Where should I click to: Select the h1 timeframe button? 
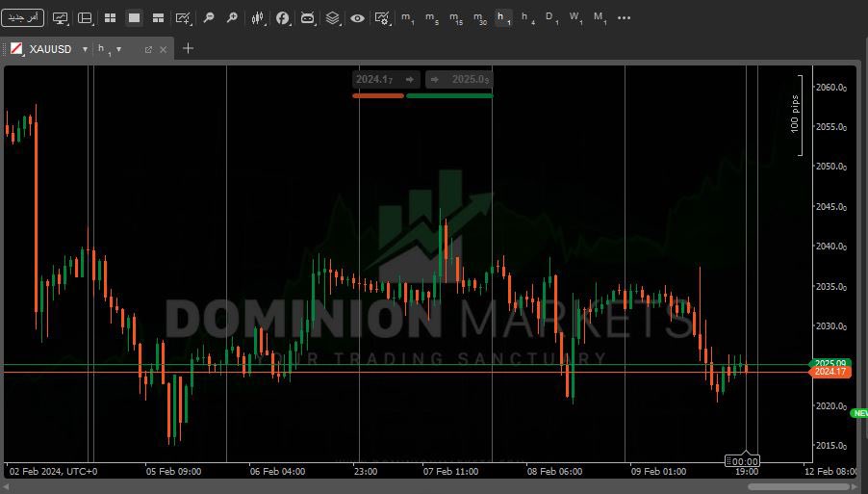[503, 18]
